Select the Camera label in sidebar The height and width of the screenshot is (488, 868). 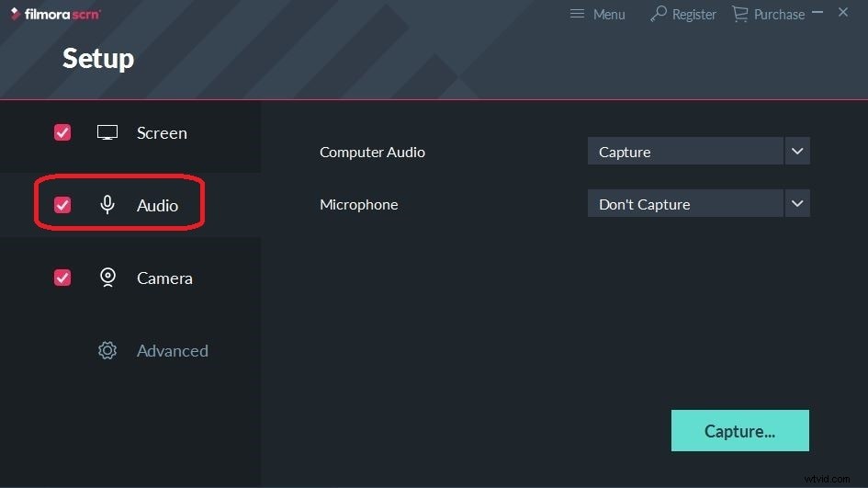[x=164, y=278]
